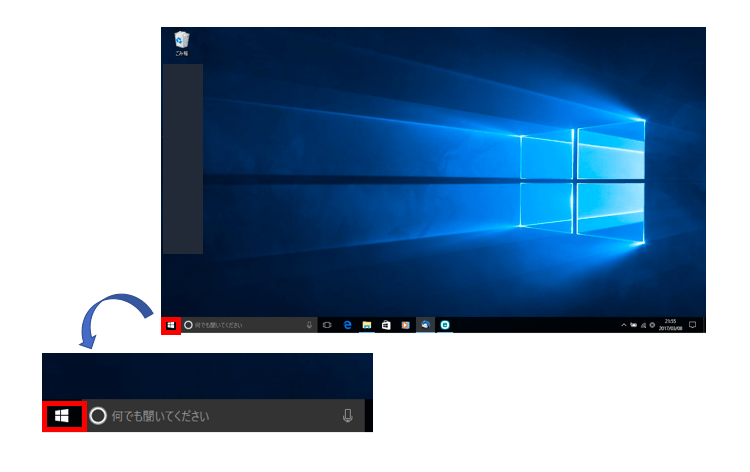Image resolution: width=750 pixels, height=472 pixels.
Task: Click the Start button in the enlarged inset
Action: point(64,417)
